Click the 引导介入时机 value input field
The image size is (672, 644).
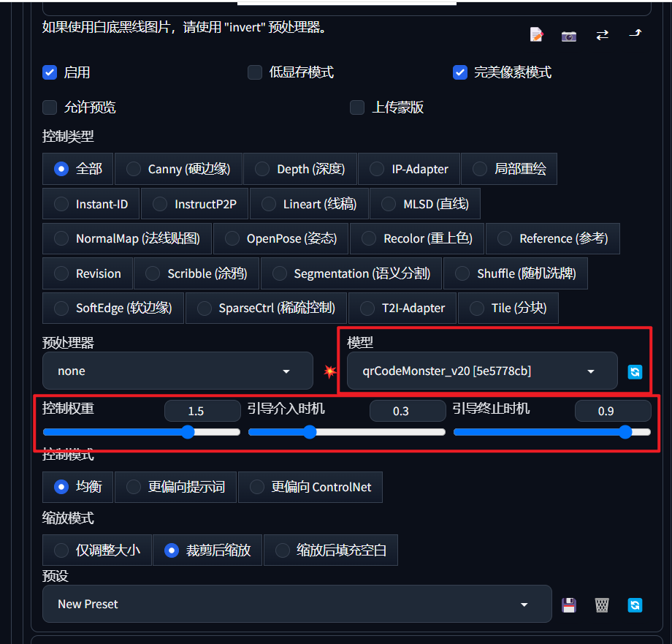pos(407,410)
